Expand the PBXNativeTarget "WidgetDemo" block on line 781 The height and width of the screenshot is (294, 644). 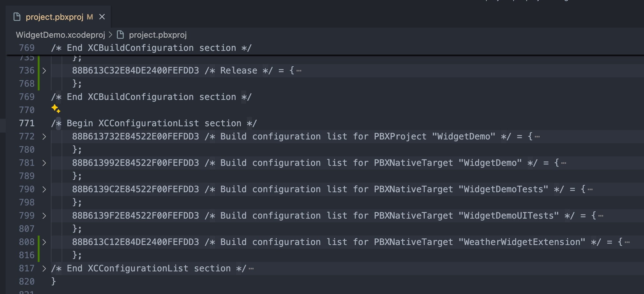click(x=44, y=163)
